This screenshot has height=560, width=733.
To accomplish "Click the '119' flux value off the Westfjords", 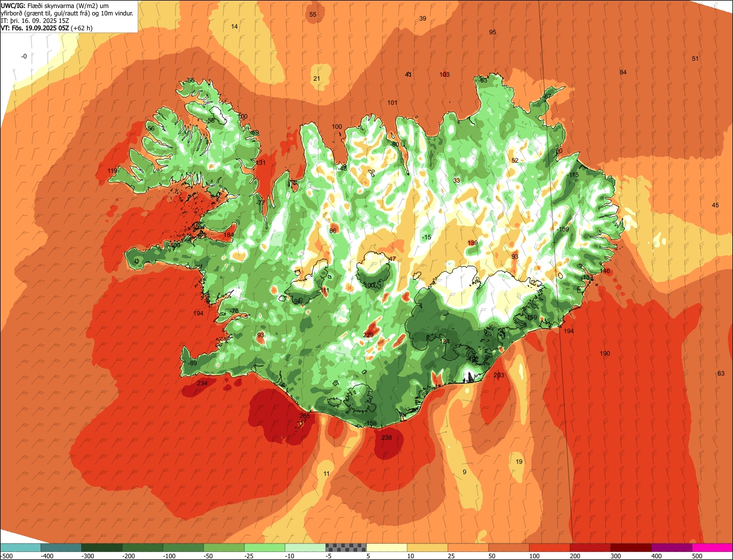I will coord(112,171).
